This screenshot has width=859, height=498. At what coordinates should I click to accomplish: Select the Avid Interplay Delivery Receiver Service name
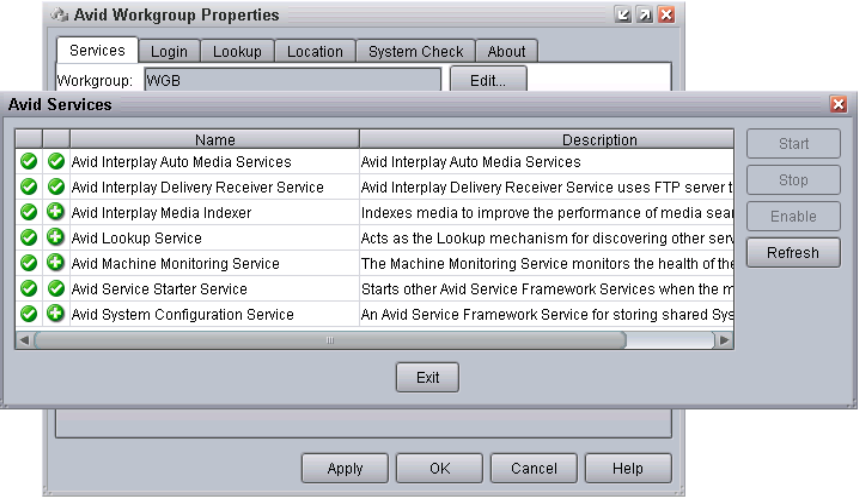198,187
